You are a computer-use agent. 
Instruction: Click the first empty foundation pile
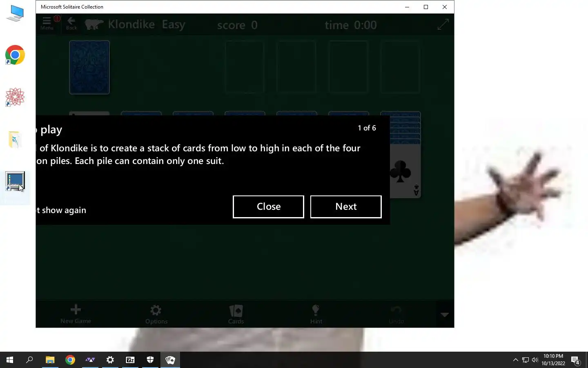pos(245,67)
